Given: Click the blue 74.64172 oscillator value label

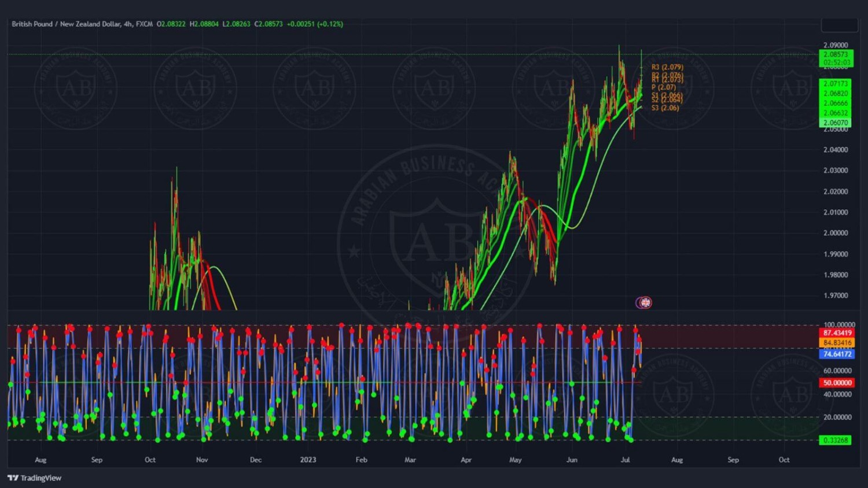Looking at the screenshot, I should [x=837, y=354].
